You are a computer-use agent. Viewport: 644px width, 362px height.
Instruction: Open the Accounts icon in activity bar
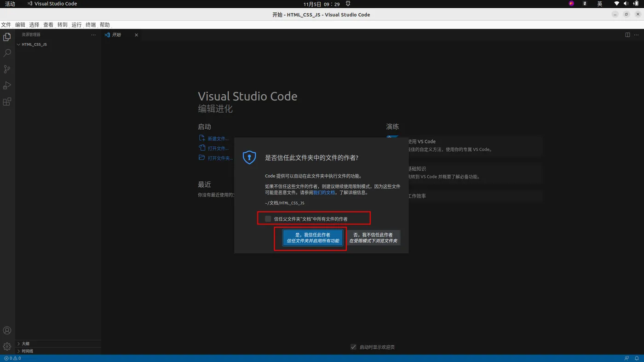(x=7, y=330)
